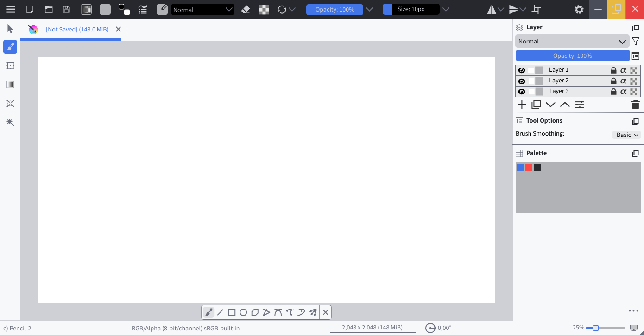
Task: Move the layer up with the up chevron
Action: pyautogui.click(x=565, y=105)
